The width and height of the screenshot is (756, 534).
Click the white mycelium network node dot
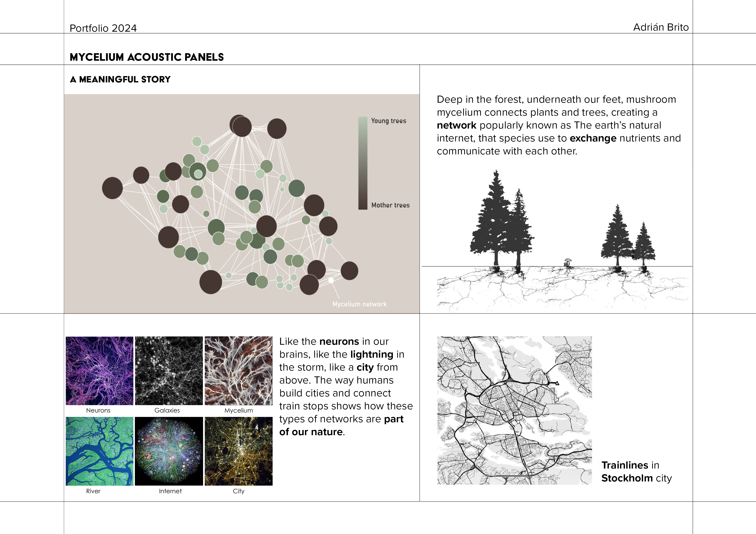(x=331, y=280)
